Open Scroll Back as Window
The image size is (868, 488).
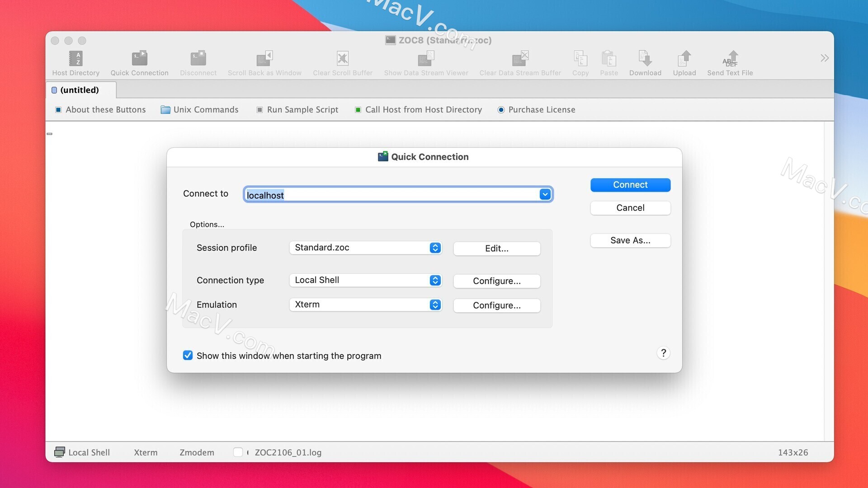(264, 58)
